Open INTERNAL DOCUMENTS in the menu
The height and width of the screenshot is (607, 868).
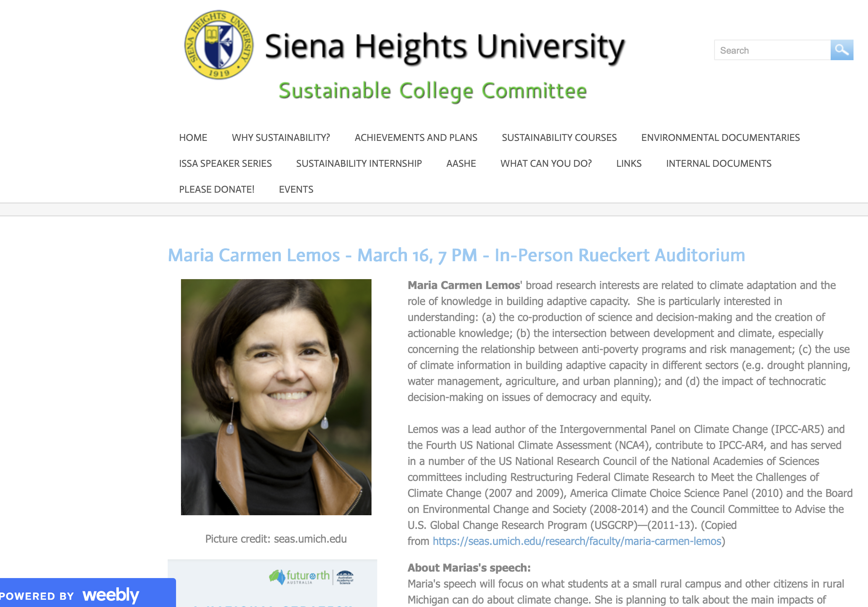tap(719, 163)
